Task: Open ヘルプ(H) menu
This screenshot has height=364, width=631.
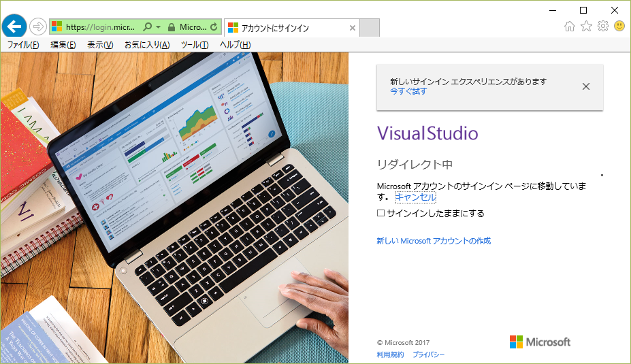Action: (x=235, y=45)
